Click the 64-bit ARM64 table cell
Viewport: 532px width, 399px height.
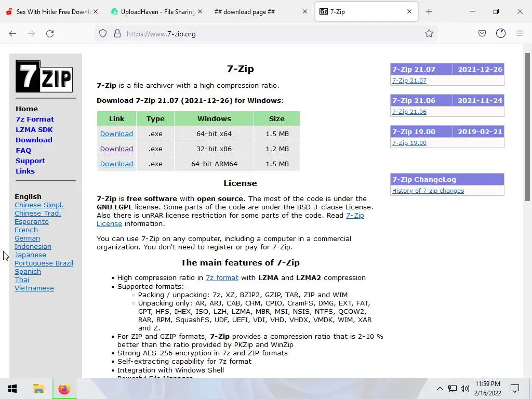click(214, 164)
